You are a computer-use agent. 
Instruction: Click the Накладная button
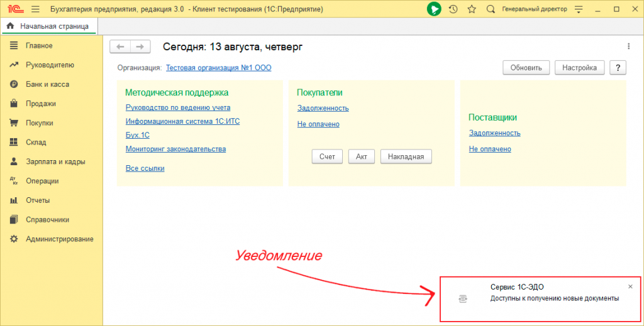[x=406, y=156]
